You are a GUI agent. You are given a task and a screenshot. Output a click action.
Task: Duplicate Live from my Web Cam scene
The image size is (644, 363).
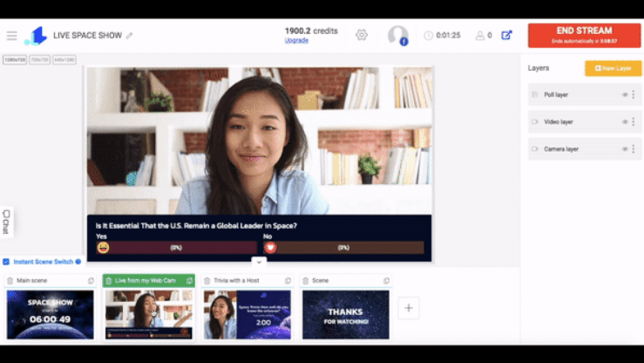tap(189, 281)
